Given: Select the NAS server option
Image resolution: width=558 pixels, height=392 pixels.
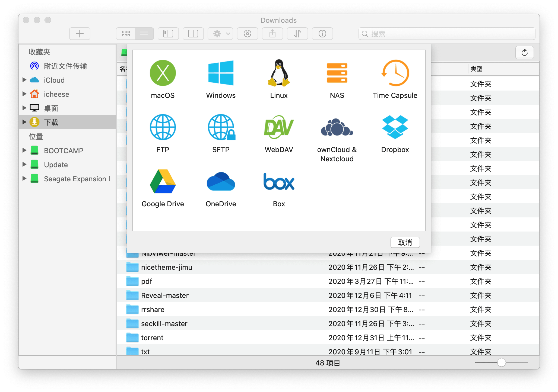Looking at the screenshot, I should point(337,73).
